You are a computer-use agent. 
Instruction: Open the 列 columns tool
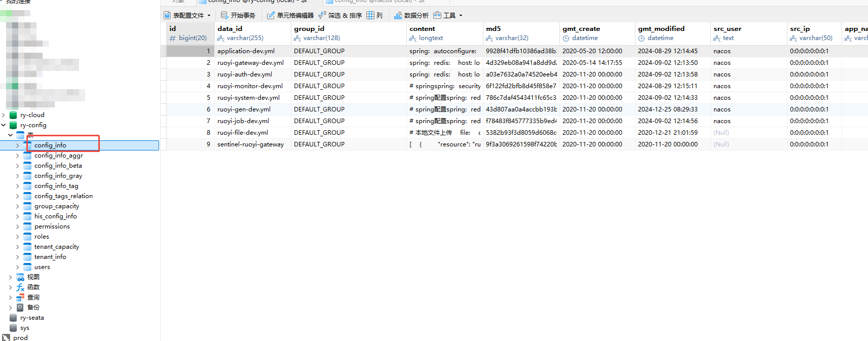[374, 15]
